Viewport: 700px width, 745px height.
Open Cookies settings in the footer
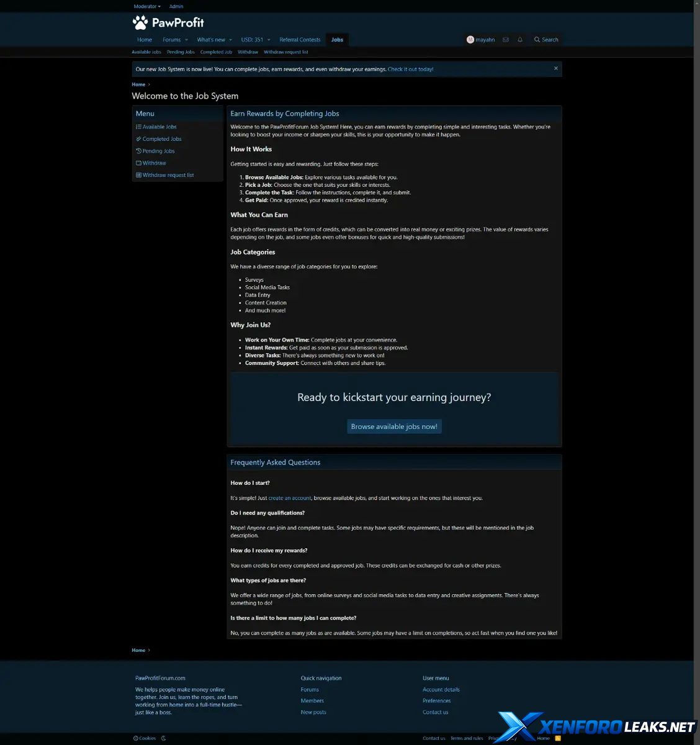[x=145, y=738]
